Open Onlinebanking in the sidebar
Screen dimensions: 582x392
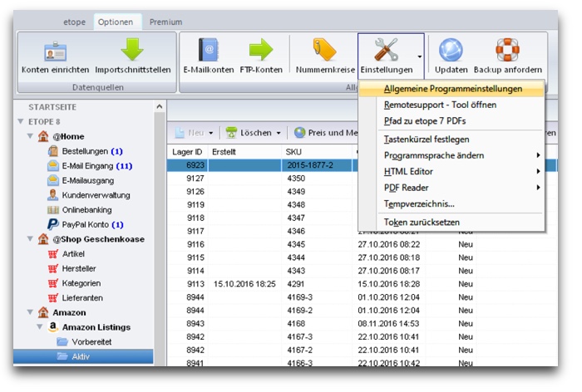pyautogui.click(x=80, y=210)
